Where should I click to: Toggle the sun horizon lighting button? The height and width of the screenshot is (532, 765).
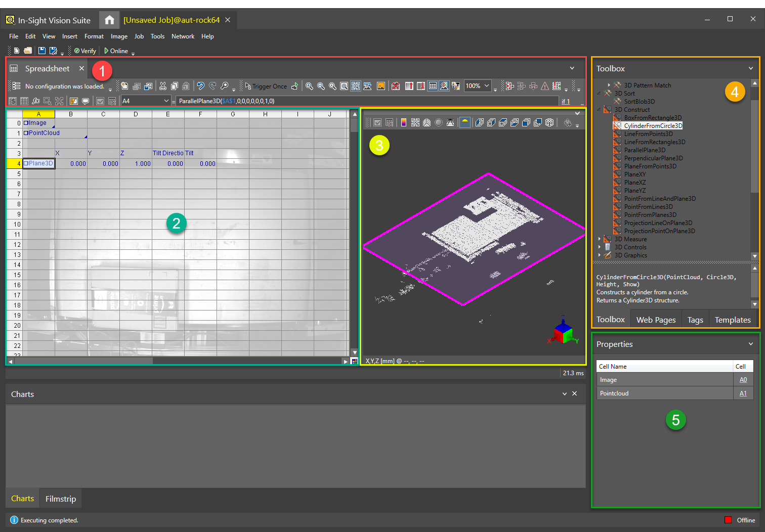pyautogui.click(x=464, y=122)
